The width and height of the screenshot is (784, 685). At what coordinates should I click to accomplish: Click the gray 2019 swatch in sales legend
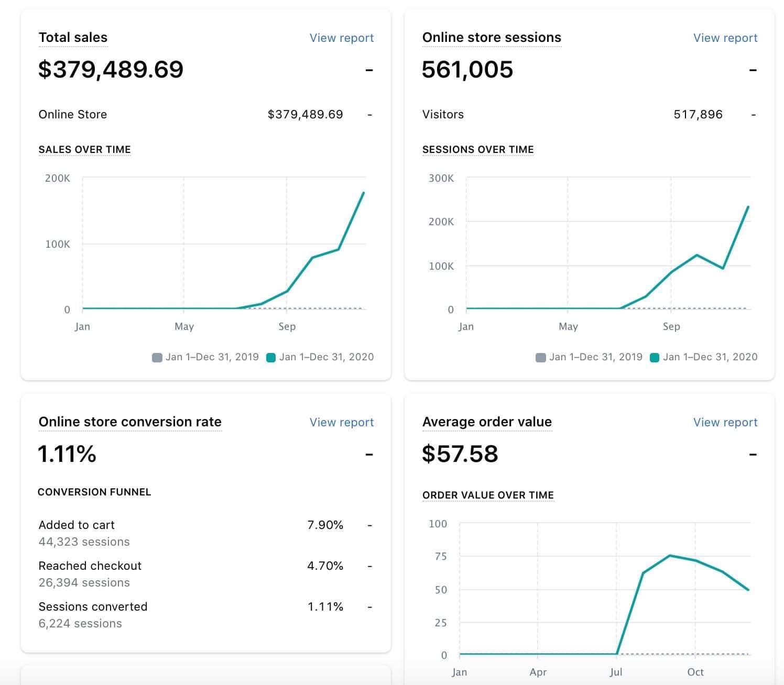coord(157,358)
